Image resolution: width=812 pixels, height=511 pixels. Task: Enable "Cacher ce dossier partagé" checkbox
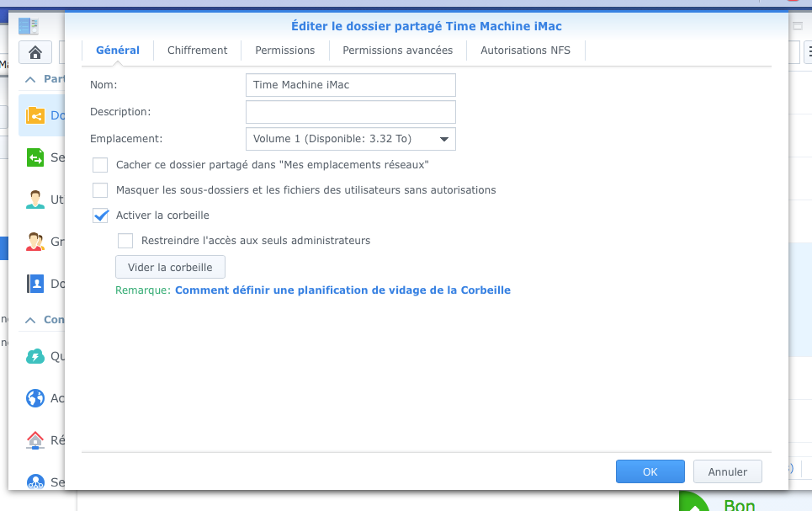tap(100, 165)
